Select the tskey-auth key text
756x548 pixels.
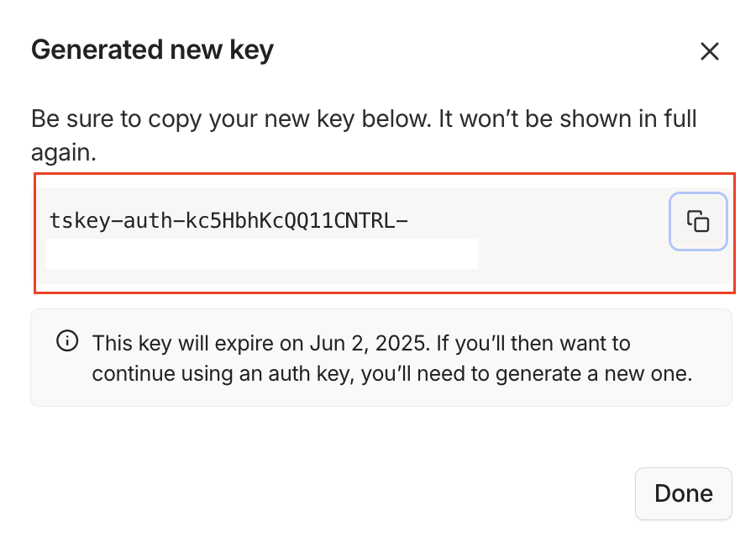(229, 221)
